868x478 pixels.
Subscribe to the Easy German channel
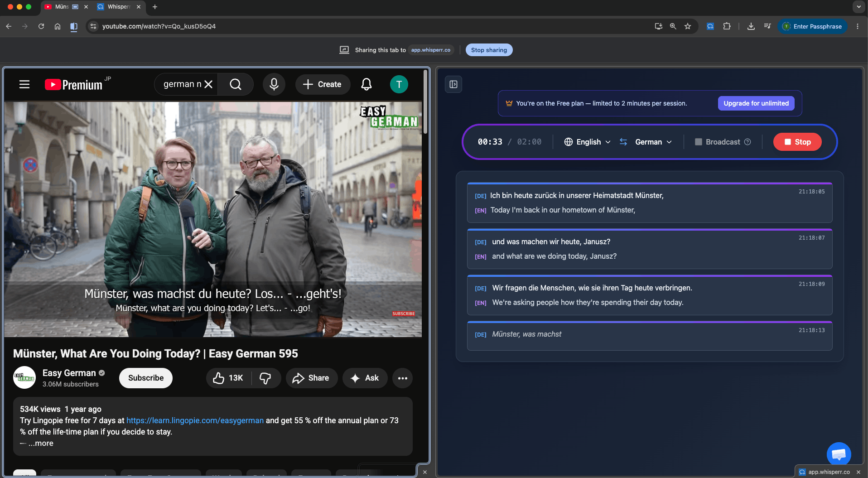pyautogui.click(x=146, y=378)
